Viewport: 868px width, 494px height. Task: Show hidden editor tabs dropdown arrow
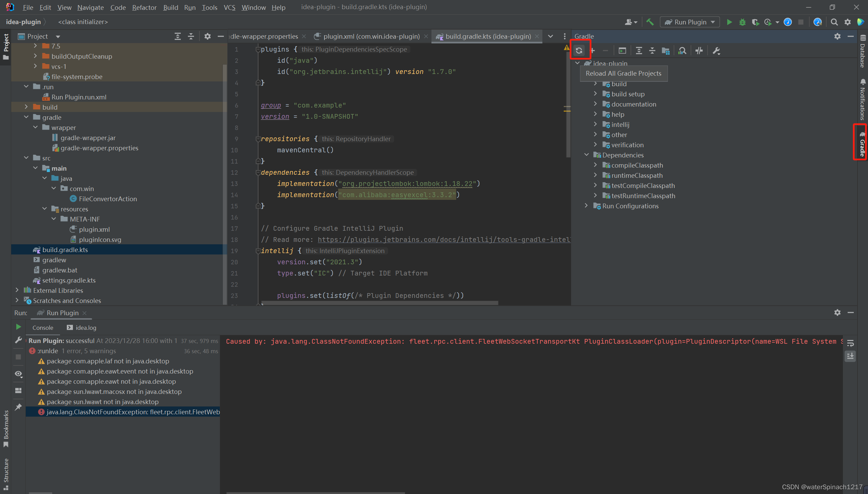point(551,36)
